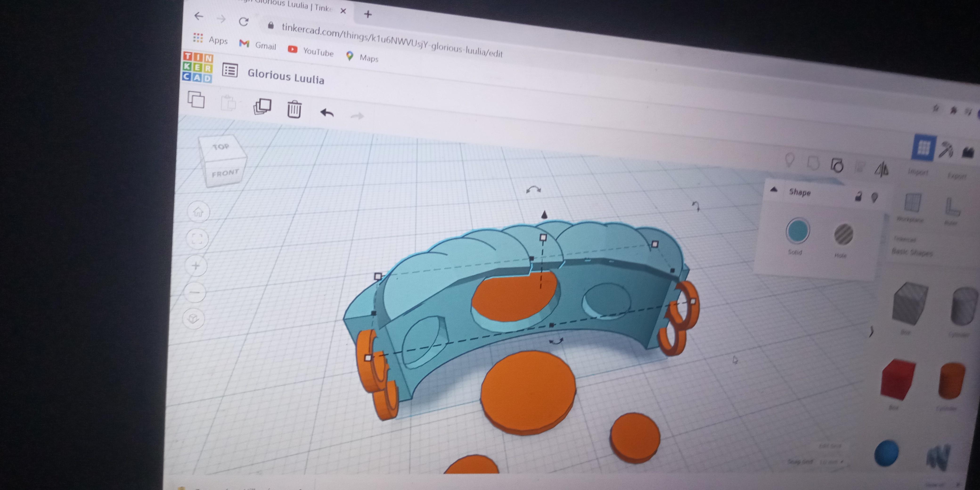980x490 pixels.
Task: Pick the gray hole Box shape
Action: pyautogui.click(x=910, y=304)
